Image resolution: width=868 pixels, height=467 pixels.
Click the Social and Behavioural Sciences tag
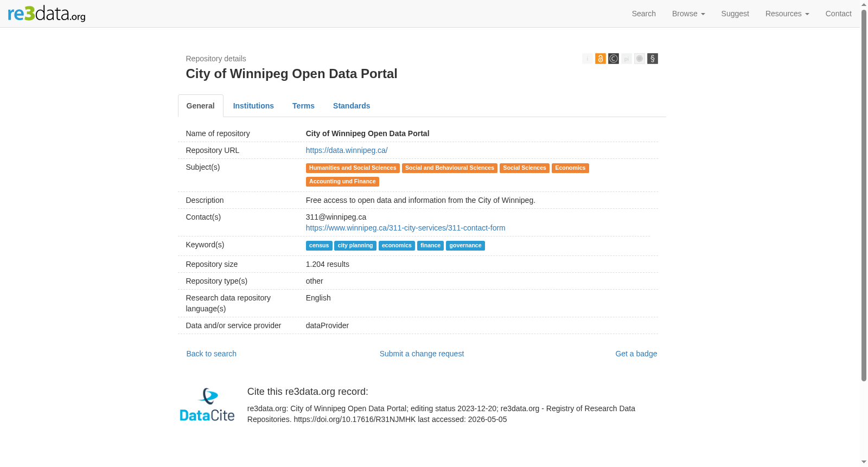[x=450, y=168]
